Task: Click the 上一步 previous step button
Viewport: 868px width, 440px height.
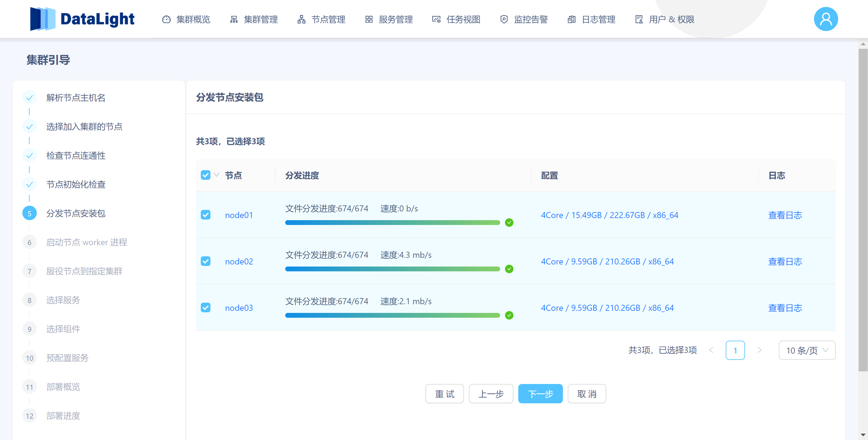Action: pyautogui.click(x=491, y=394)
